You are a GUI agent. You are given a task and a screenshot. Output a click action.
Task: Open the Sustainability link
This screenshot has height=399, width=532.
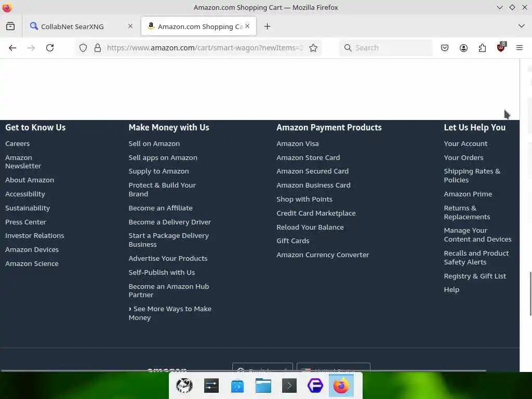pos(28,208)
